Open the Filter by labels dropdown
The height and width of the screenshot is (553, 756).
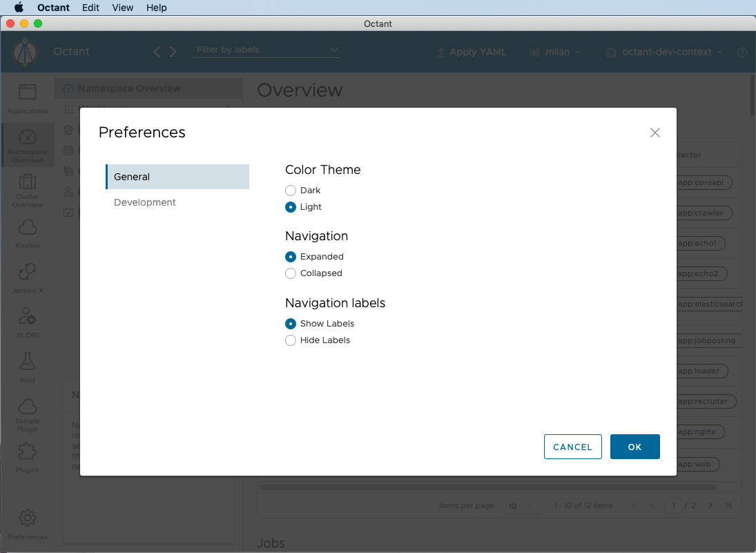[266, 50]
